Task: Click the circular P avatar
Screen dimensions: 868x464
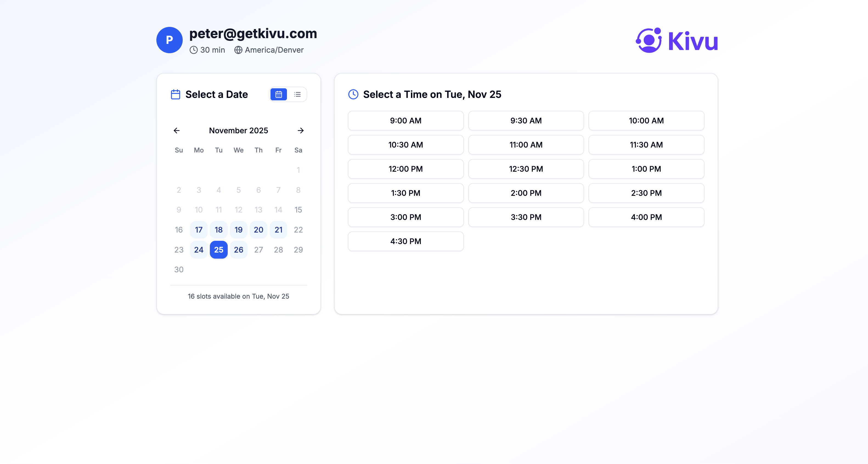Action: tap(170, 40)
